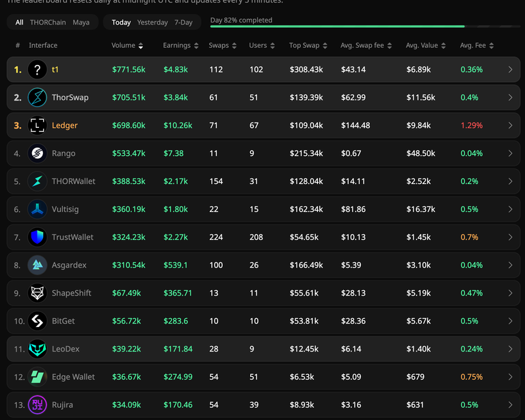Screen dimensions: 525x420
Task: Sort by the Swaps column arrows
Action: point(234,46)
